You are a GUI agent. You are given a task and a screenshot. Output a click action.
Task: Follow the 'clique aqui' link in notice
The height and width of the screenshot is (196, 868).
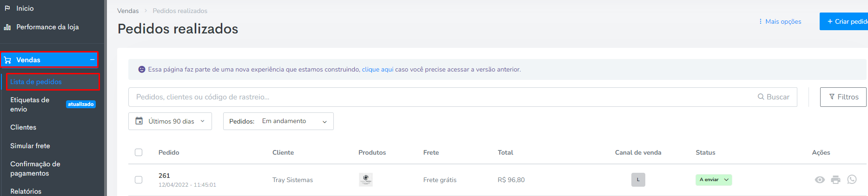[378, 69]
